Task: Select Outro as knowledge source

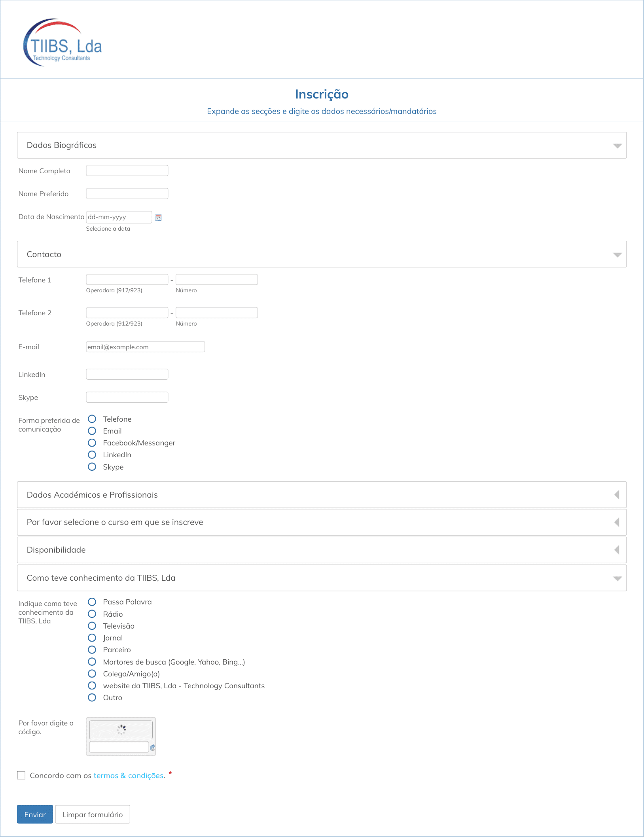Action: (x=92, y=697)
